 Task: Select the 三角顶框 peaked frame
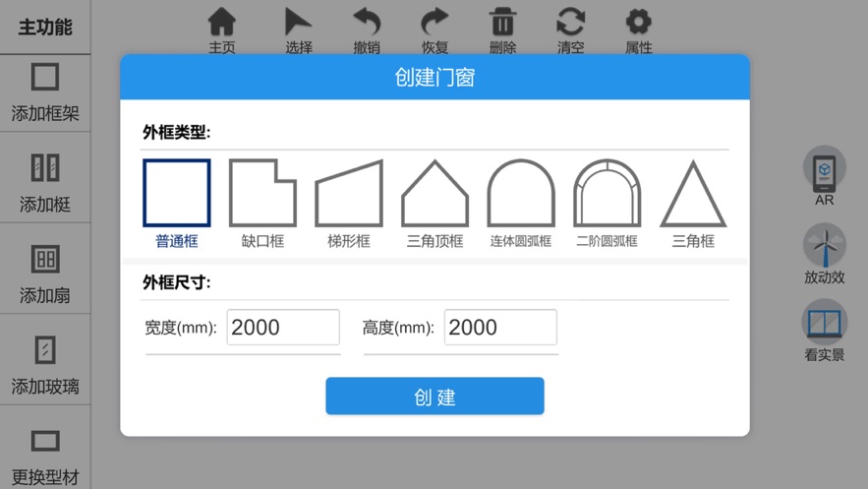coord(435,204)
